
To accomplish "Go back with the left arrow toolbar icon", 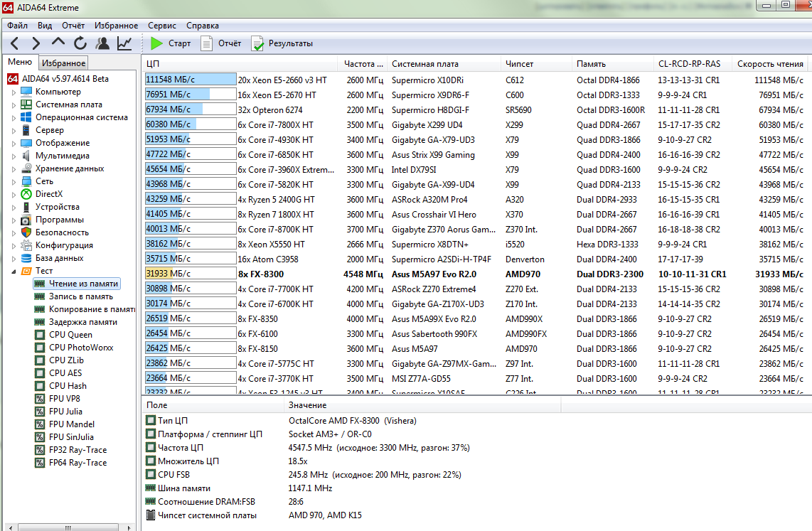I will point(14,44).
